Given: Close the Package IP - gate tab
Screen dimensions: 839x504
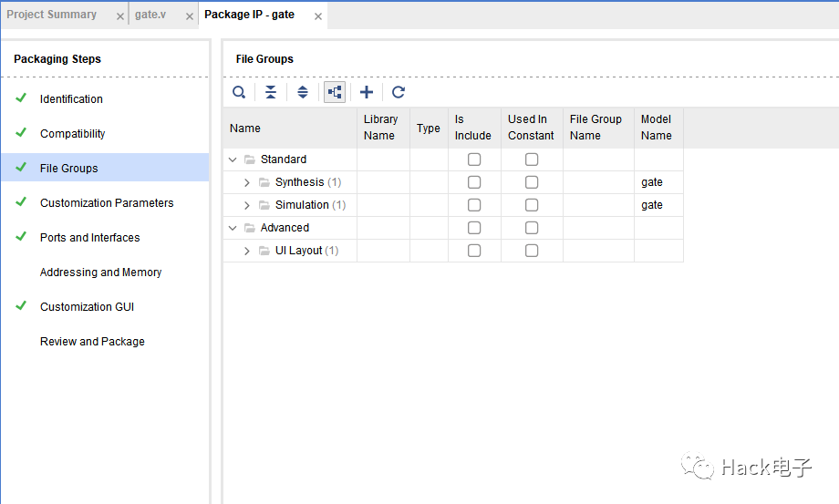Looking at the screenshot, I should point(318,16).
